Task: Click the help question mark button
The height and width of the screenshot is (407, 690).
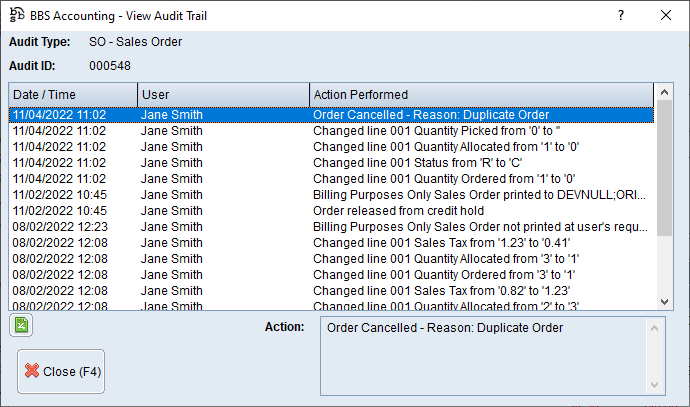Action: (x=621, y=15)
